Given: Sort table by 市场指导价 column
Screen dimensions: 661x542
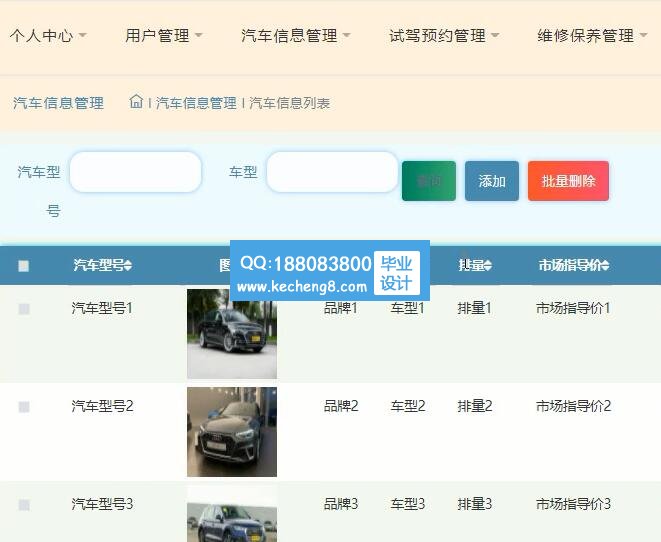Looking at the screenshot, I should (574, 265).
